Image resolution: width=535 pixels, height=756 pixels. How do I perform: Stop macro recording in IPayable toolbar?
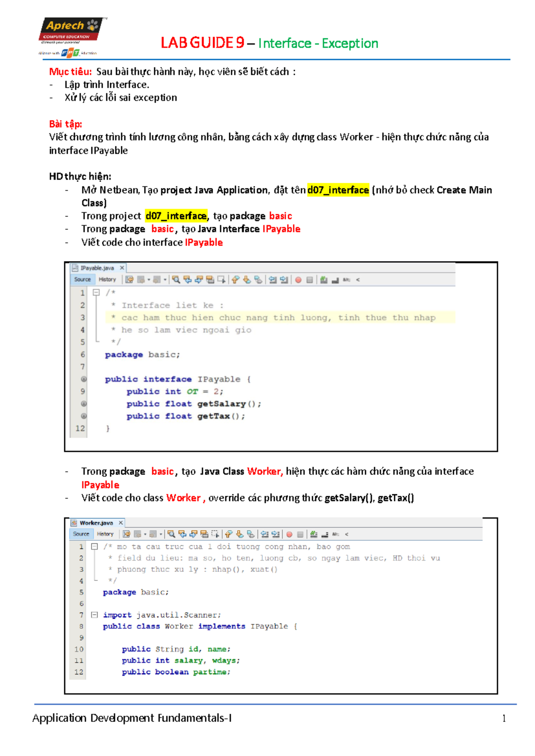[309, 280]
